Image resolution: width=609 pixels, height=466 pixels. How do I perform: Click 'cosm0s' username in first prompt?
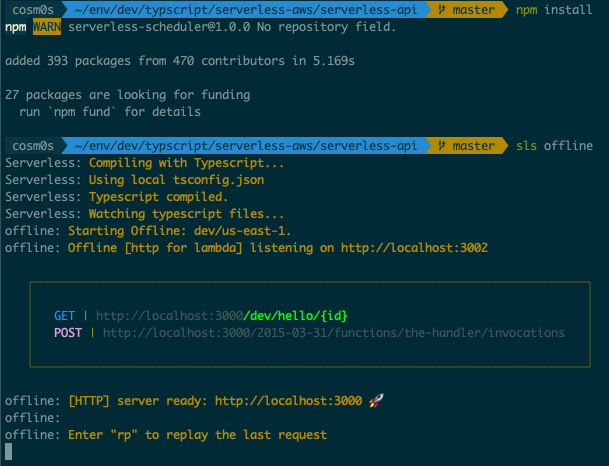click(33, 9)
